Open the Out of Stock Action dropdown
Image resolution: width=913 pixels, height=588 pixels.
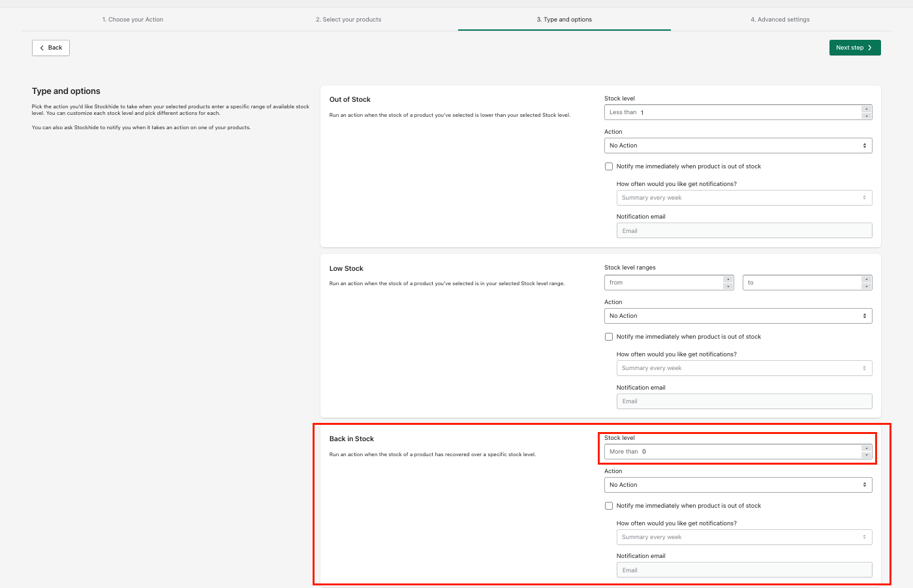pos(738,146)
